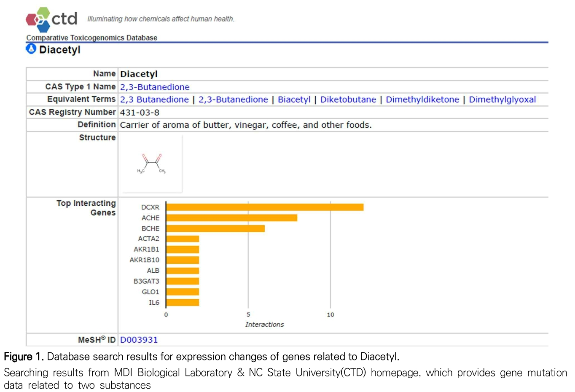Open the Dimethyldiketone link

click(422, 99)
